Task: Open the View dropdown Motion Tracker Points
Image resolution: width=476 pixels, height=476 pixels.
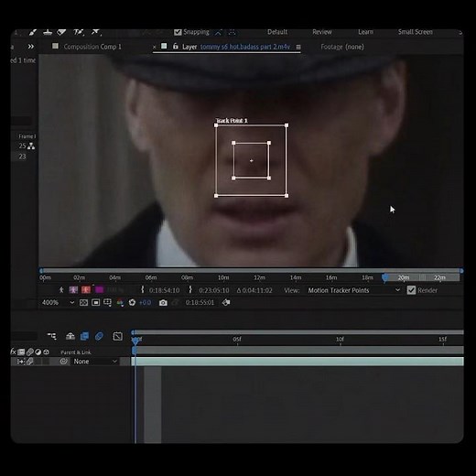Action: (x=353, y=290)
